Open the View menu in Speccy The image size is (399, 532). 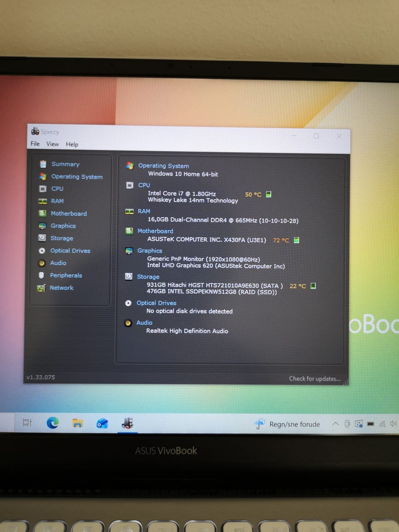52,144
